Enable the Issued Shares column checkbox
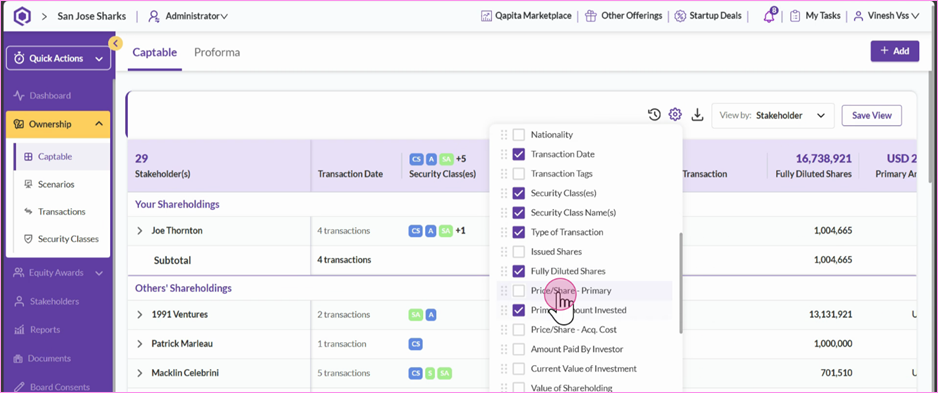 click(519, 252)
